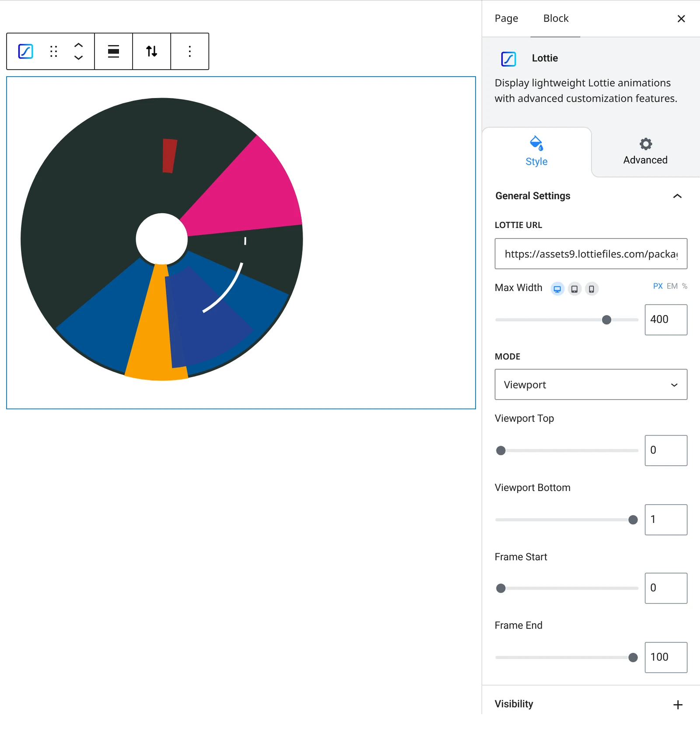Click the Viewport Bottom value field
This screenshot has height=740, width=700.
(x=666, y=520)
